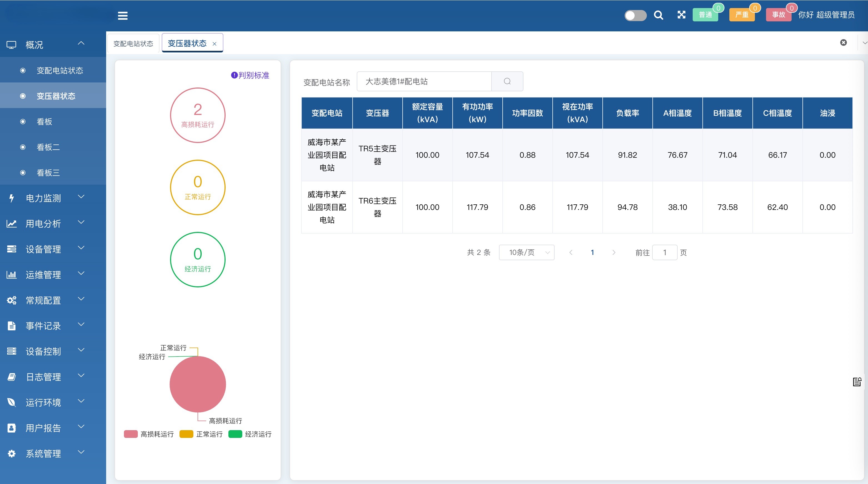
Task: Click the 判别标准 info icon link
Action: [250, 75]
